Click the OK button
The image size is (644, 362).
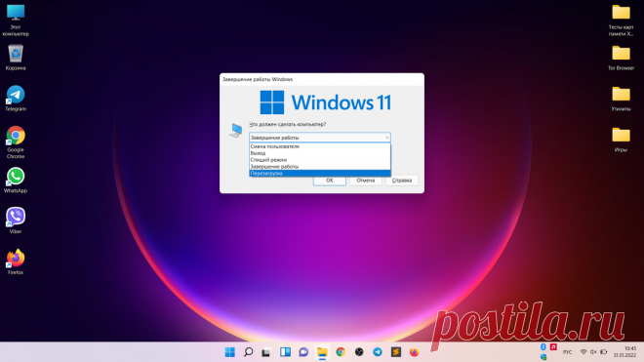[330, 181]
